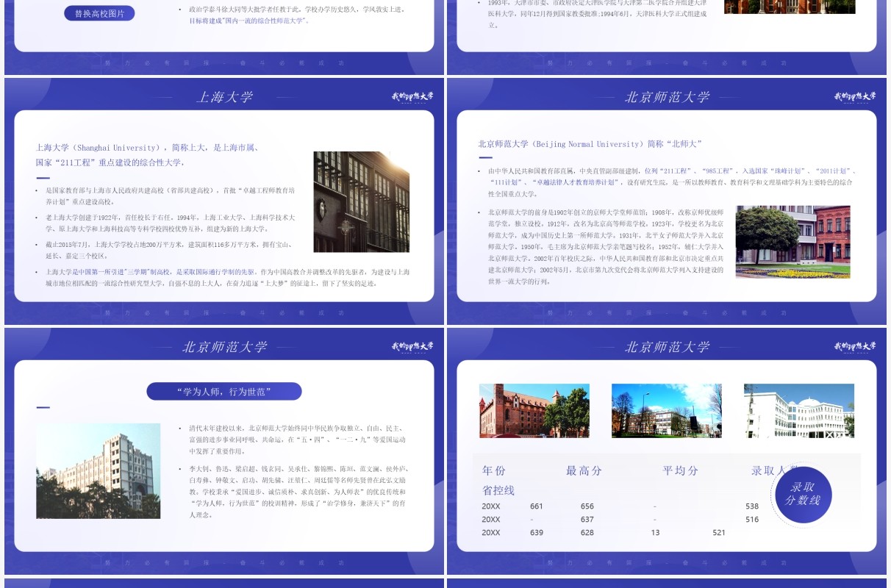Click the round 录取分数线 badge

click(x=804, y=495)
